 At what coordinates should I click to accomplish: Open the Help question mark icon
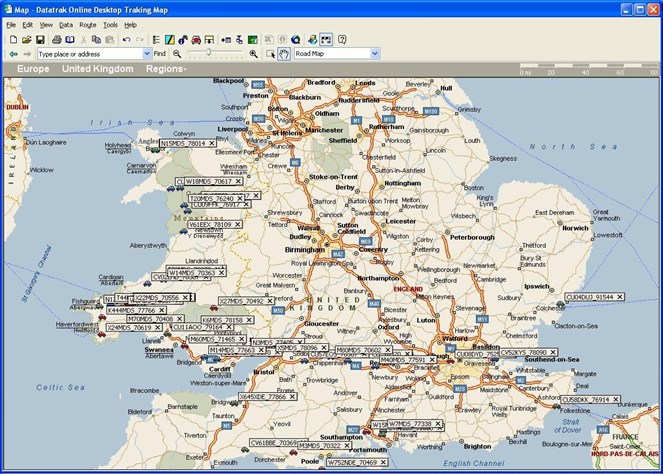click(x=342, y=40)
